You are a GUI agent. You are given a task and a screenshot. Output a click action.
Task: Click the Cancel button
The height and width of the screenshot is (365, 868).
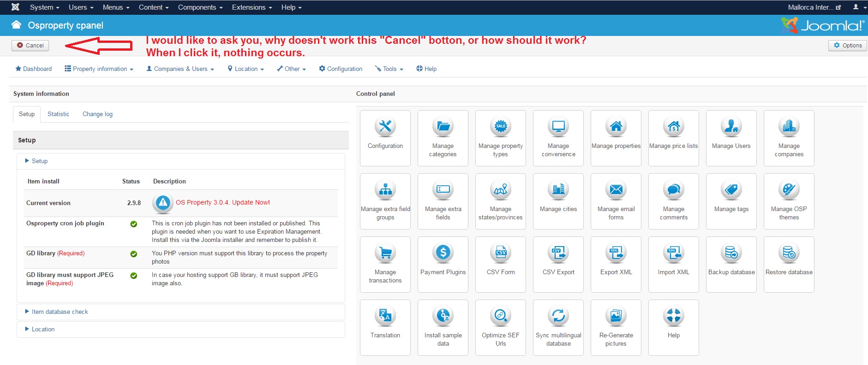[x=30, y=45]
